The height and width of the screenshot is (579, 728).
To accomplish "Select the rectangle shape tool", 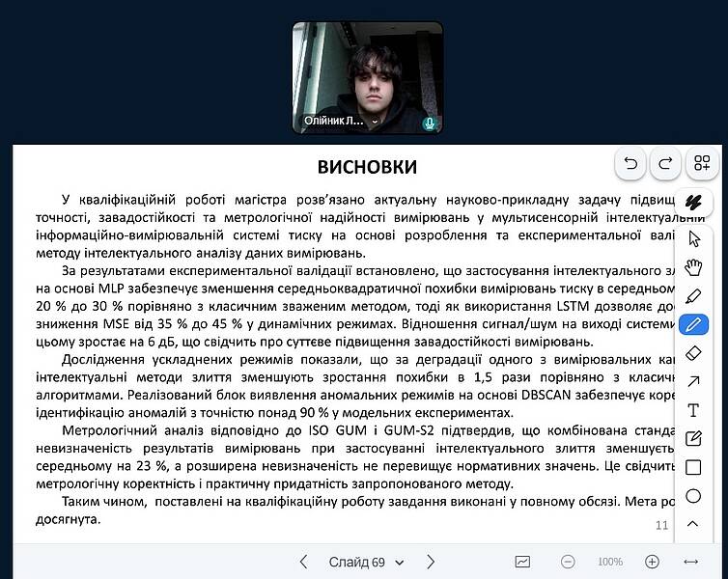I will click(692, 467).
